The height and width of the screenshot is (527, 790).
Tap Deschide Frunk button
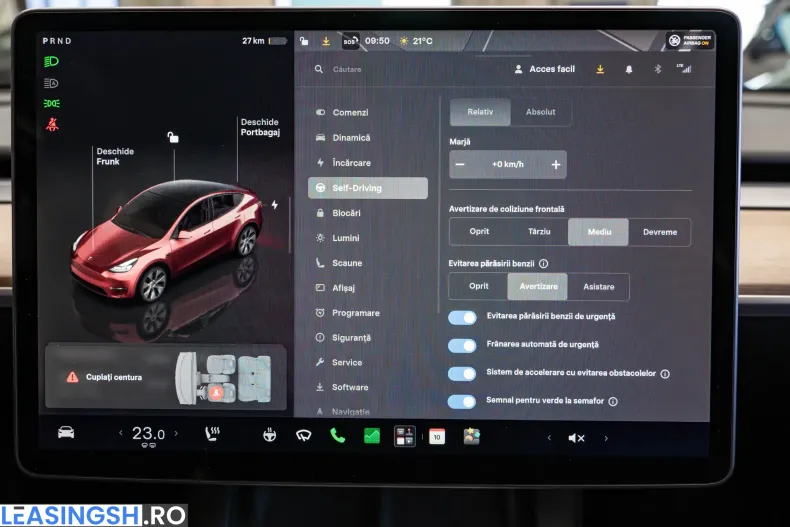tap(115, 156)
